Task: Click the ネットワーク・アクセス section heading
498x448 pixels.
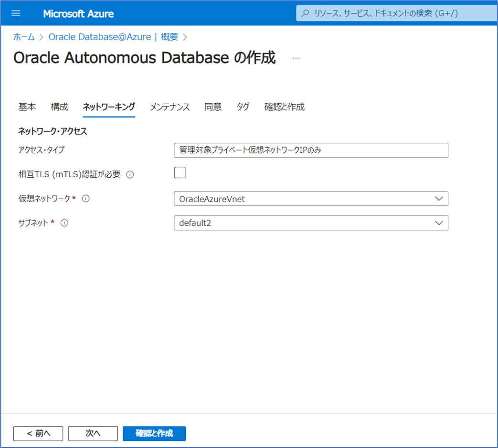Action: pos(53,131)
